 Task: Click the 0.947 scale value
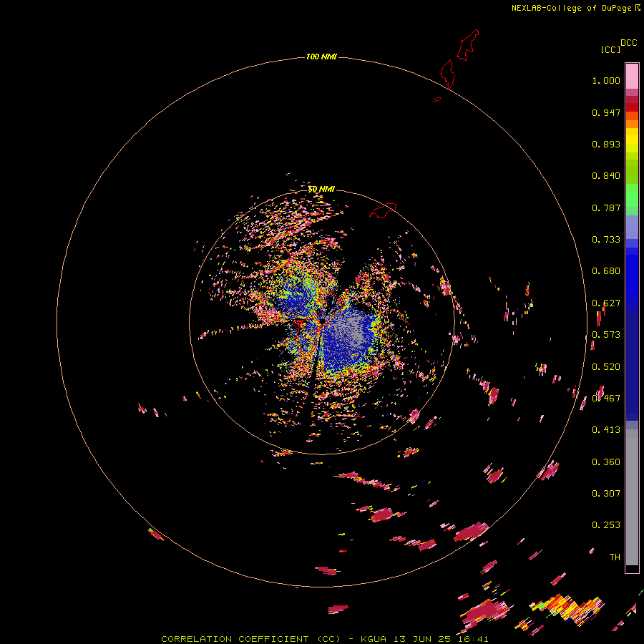[x=606, y=112]
